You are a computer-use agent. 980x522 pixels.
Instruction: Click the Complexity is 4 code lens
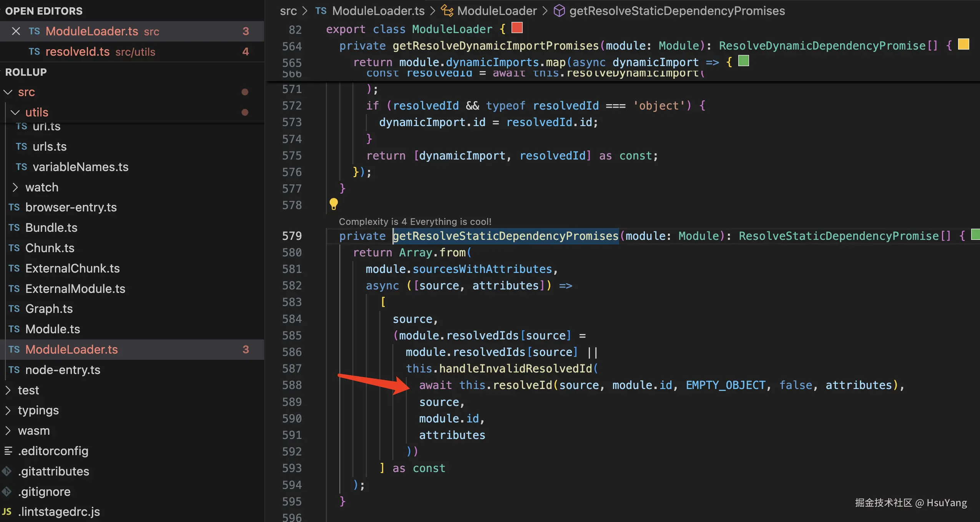coord(415,221)
